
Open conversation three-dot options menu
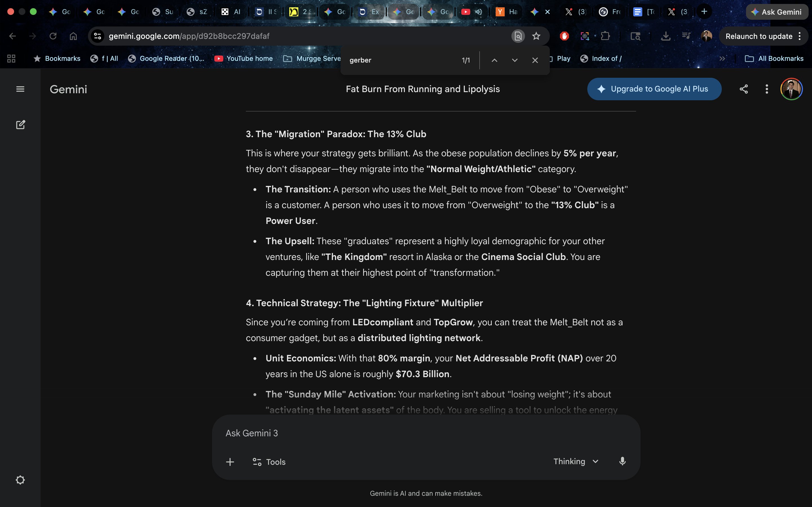click(x=767, y=89)
